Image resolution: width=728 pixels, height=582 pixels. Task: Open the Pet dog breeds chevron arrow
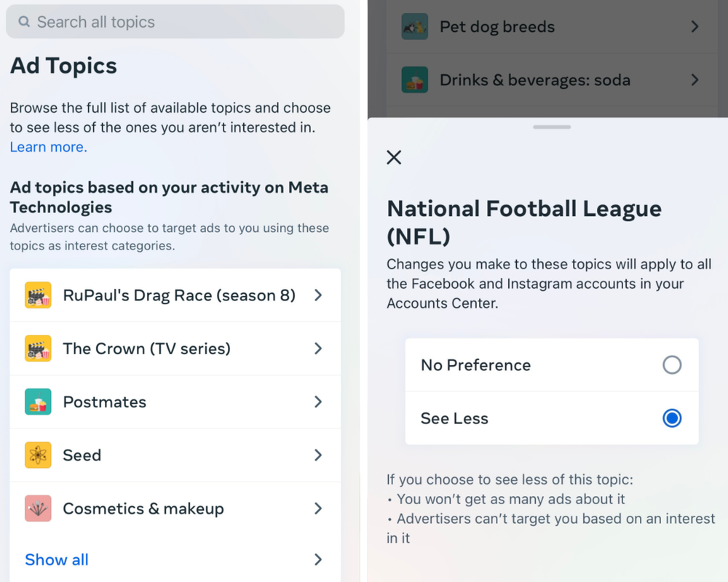click(695, 26)
